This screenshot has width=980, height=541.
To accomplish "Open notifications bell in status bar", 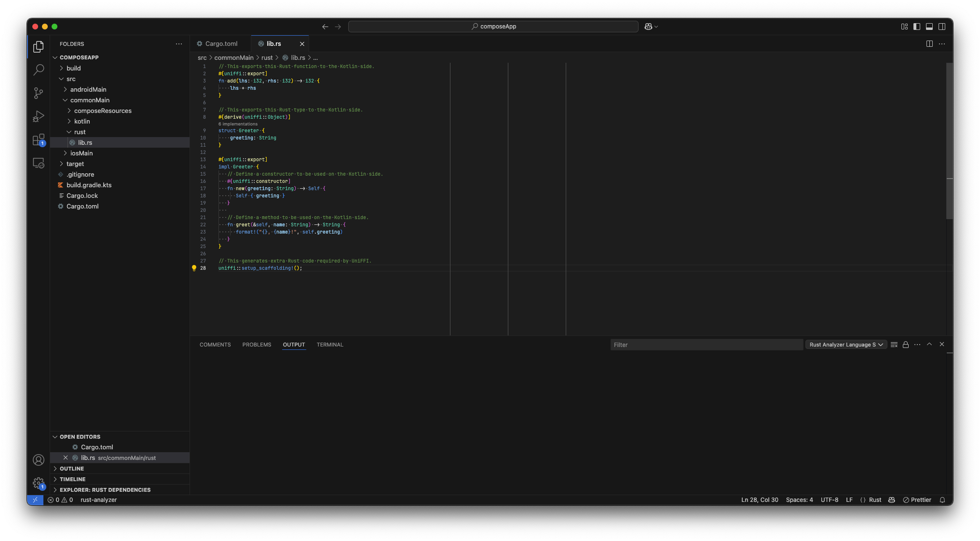I will [942, 500].
